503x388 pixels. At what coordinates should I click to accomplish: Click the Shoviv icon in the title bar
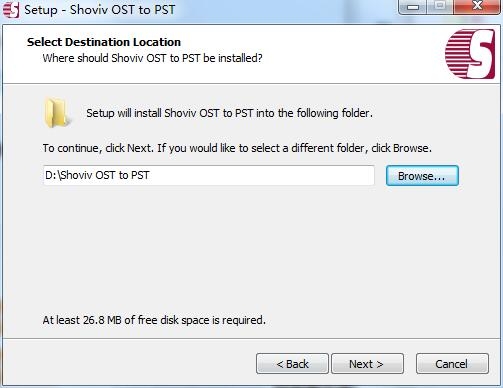pos(11,10)
